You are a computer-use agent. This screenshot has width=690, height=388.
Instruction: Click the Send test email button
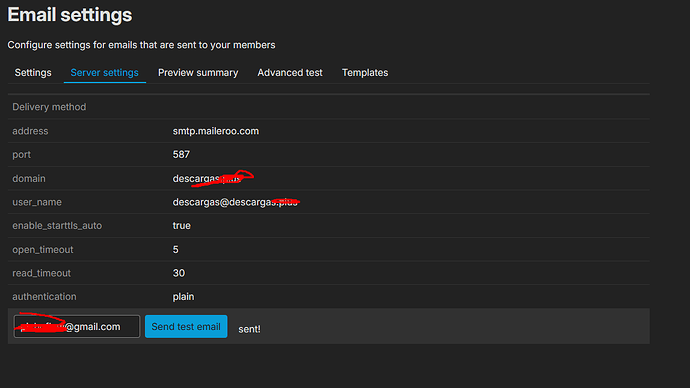pos(186,326)
